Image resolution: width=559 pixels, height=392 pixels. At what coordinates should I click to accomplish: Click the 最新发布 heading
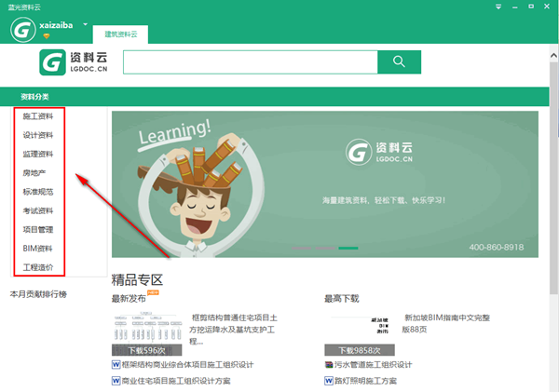pyautogui.click(x=129, y=299)
